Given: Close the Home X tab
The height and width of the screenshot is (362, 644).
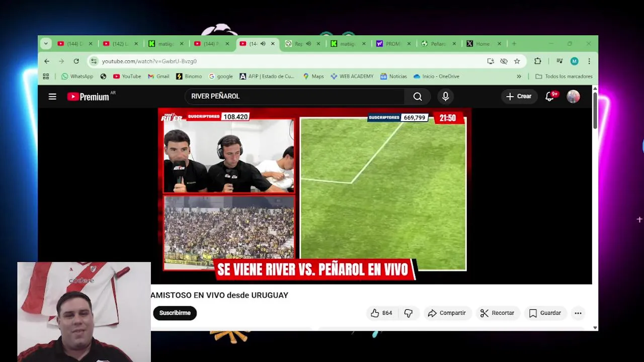Looking at the screenshot, I should pyautogui.click(x=499, y=44).
